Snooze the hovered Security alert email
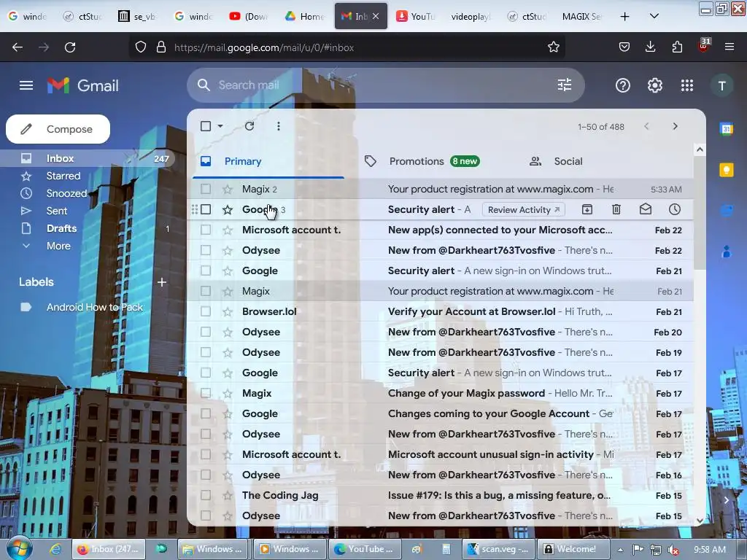The image size is (747, 560). pyautogui.click(x=675, y=209)
